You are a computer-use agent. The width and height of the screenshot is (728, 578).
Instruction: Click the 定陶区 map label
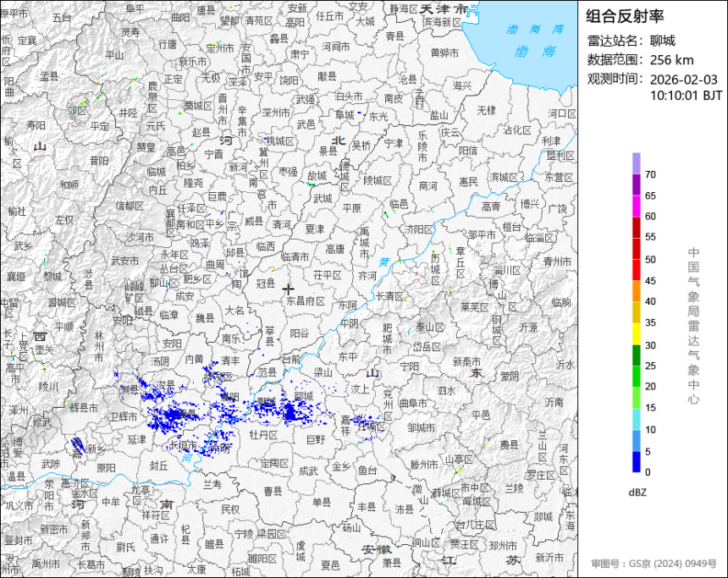pos(274,463)
